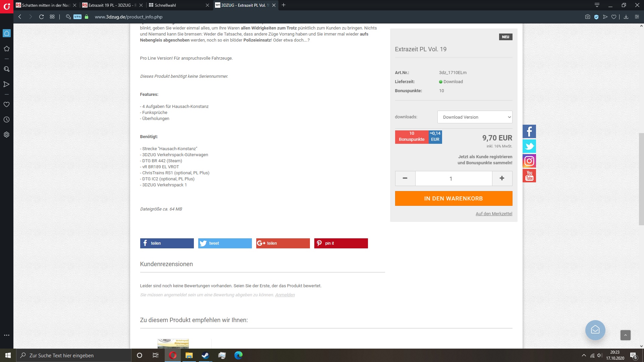The height and width of the screenshot is (362, 644).
Task: Open volume control in system tray
Action: coord(600,355)
